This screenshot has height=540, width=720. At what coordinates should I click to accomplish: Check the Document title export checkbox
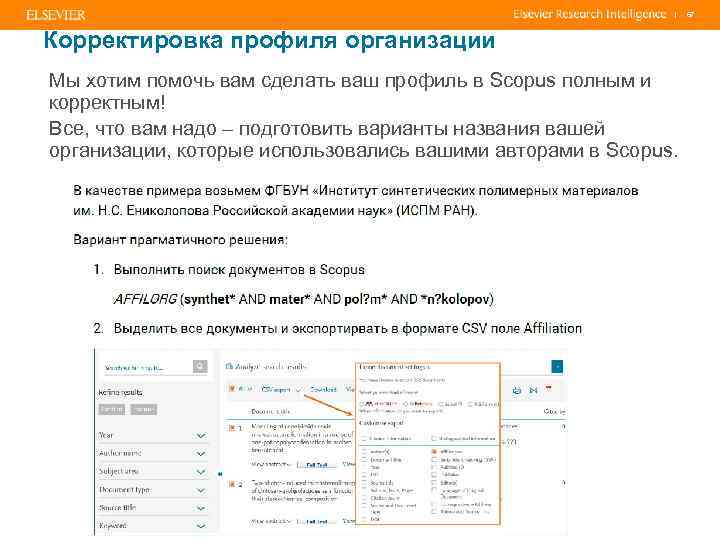[364, 460]
